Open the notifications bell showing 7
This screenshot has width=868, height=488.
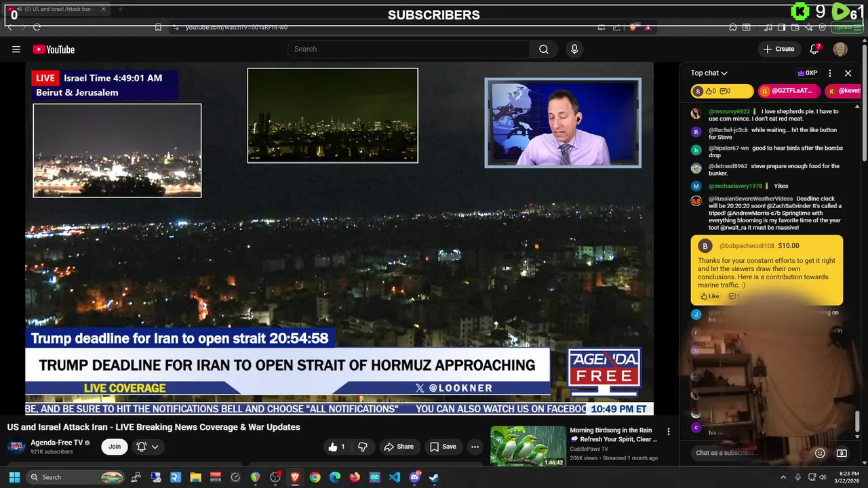(x=815, y=49)
